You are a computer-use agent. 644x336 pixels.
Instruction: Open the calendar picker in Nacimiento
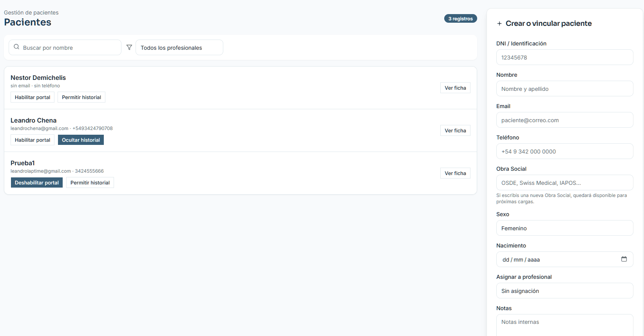tap(624, 259)
